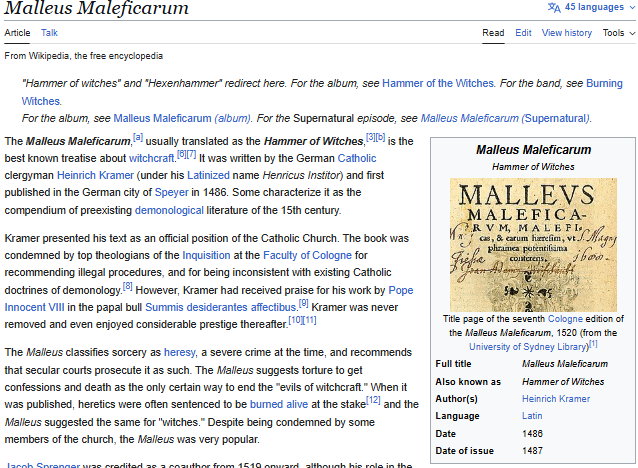Select the Article tab
This screenshot has height=468, width=638.
17,33
